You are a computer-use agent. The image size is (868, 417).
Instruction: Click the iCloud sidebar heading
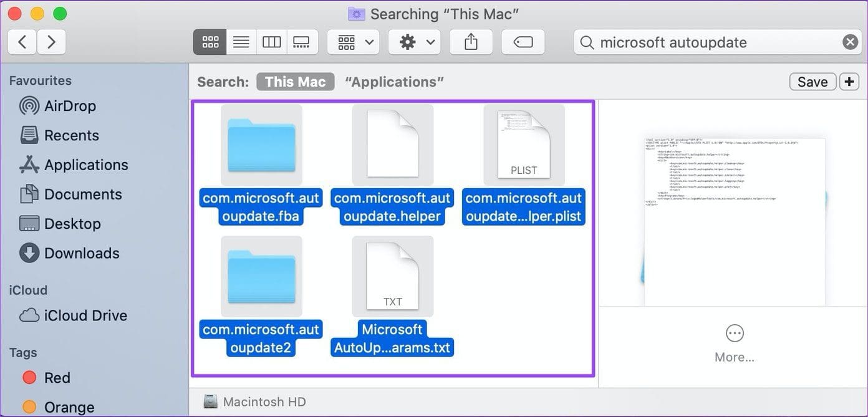tap(28, 290)
